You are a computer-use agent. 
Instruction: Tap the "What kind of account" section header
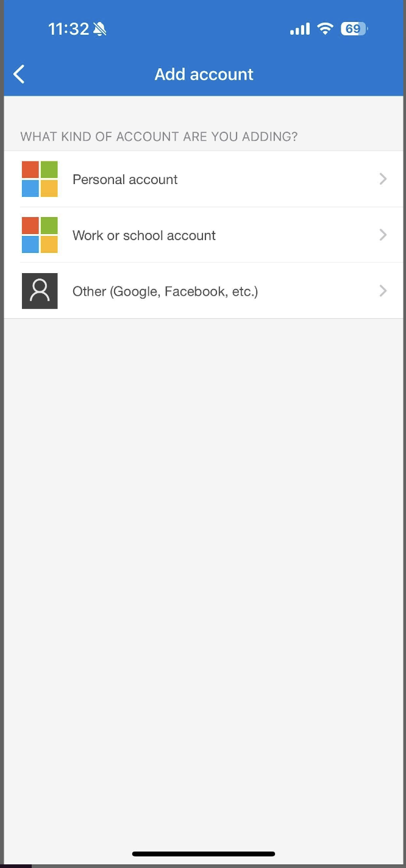tap(159, 137)
